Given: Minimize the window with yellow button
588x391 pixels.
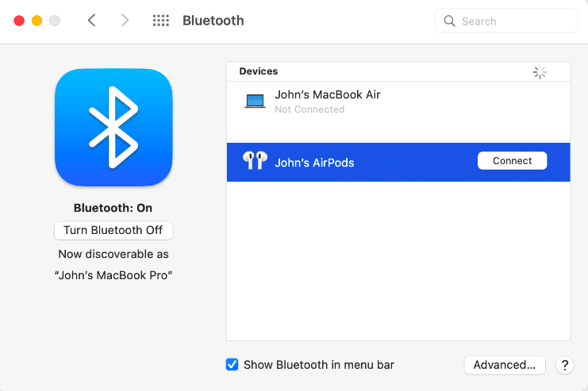Looking at the screenshot, I should (37, 21).
